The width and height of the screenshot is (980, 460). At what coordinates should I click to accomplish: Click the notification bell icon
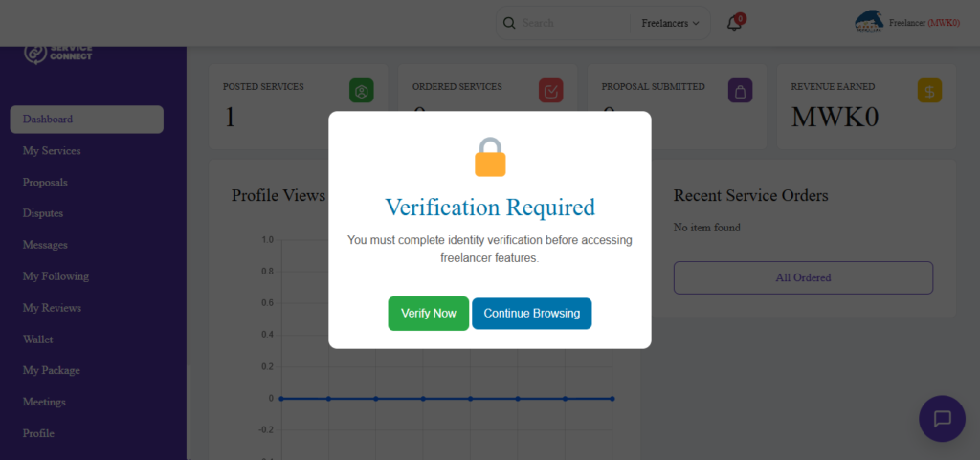(x=734, y=23)
